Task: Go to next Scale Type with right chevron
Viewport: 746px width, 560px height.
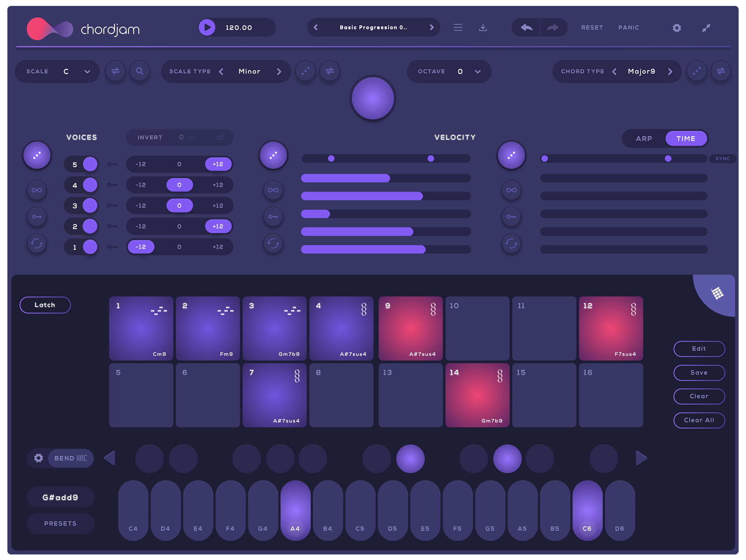Action: (279, 72)
